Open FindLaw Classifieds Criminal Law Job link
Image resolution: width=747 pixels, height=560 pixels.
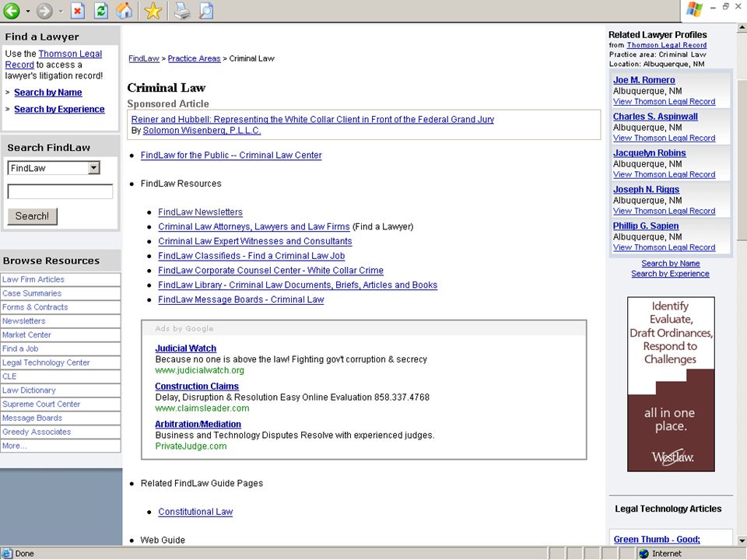click(x=251, y=256)
